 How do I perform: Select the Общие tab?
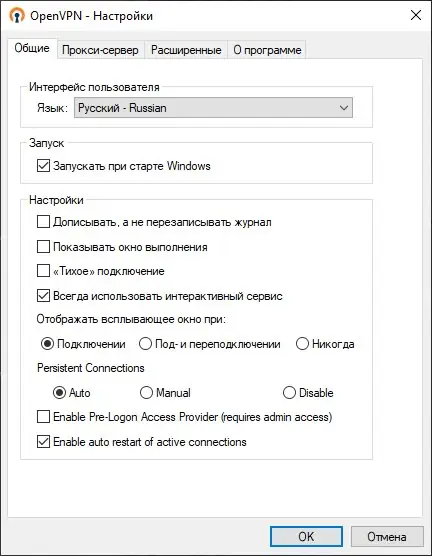[32, 48]
